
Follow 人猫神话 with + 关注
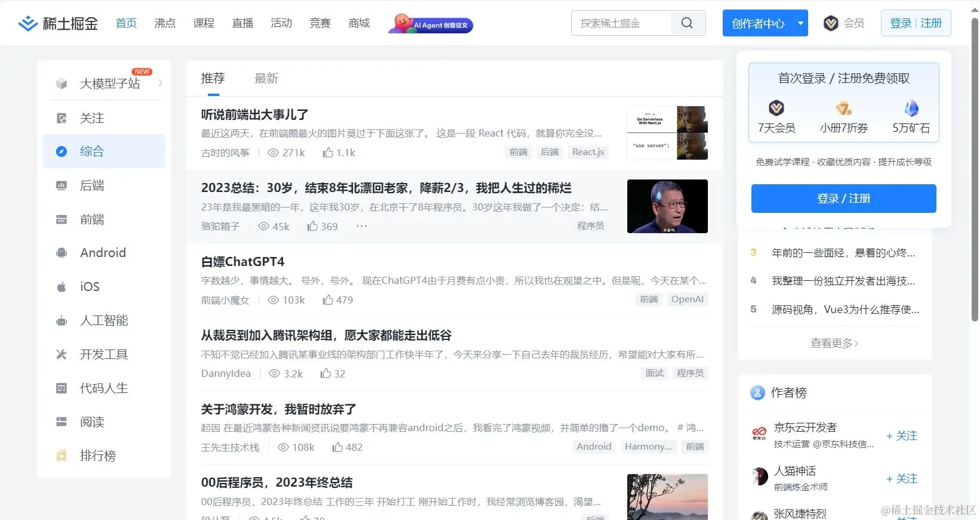pos(902,479)
